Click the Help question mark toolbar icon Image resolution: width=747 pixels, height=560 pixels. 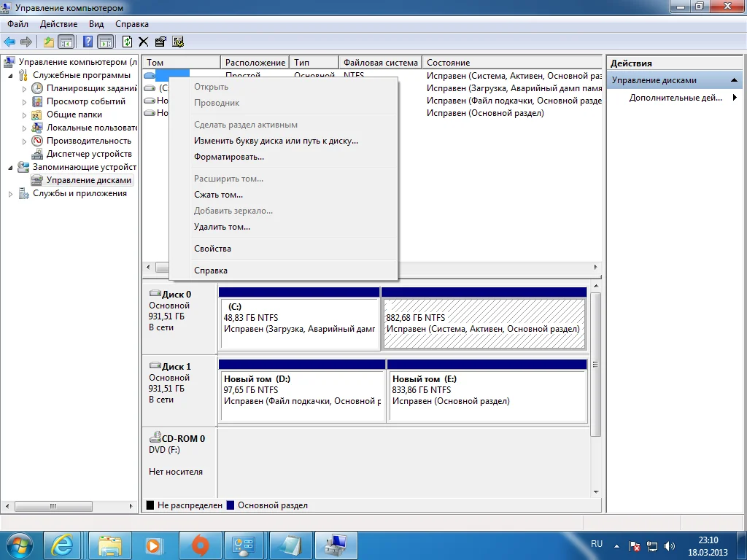[x=88, y=42]
